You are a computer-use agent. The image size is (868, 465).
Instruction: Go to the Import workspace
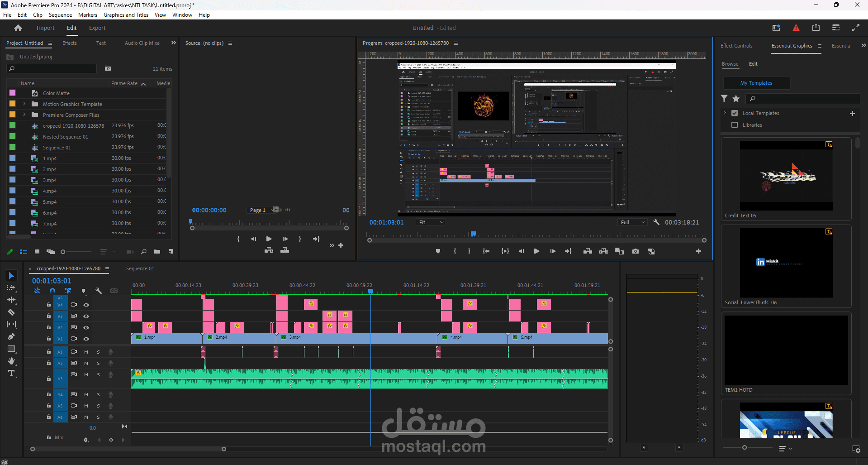(x=45, y=28)
